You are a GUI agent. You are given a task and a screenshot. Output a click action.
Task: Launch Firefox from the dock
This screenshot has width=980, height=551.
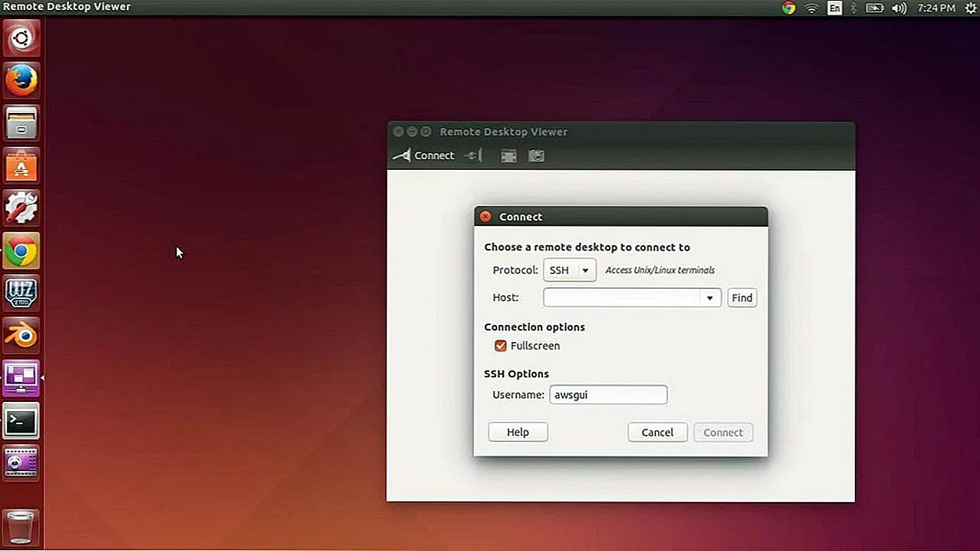point(22,80)
